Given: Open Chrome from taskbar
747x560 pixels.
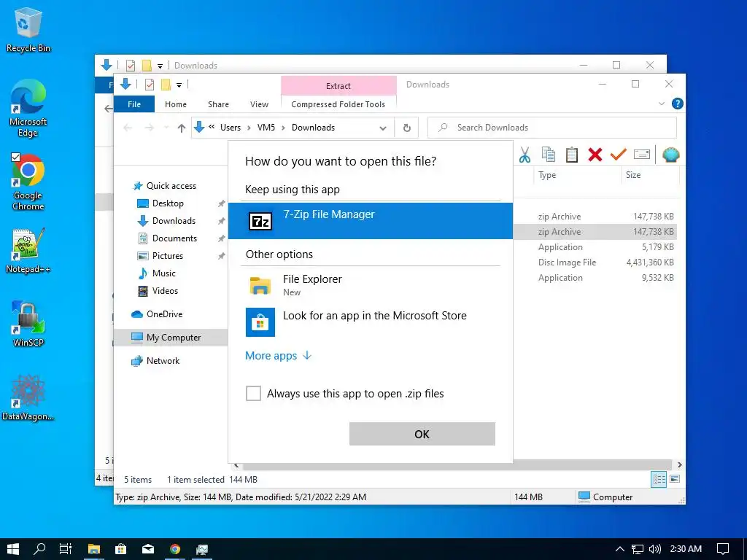Looking at the screenshot, I should coord(175,549).
